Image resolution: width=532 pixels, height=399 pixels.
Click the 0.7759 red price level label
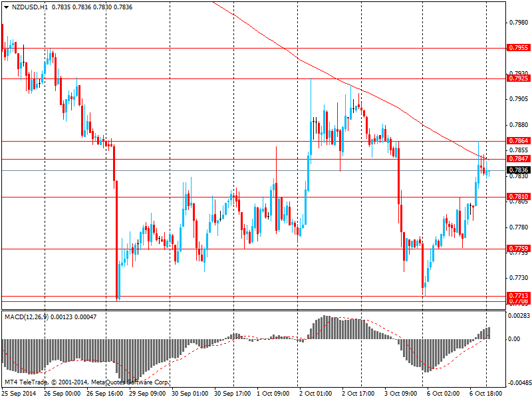click(x=519, y=249)
